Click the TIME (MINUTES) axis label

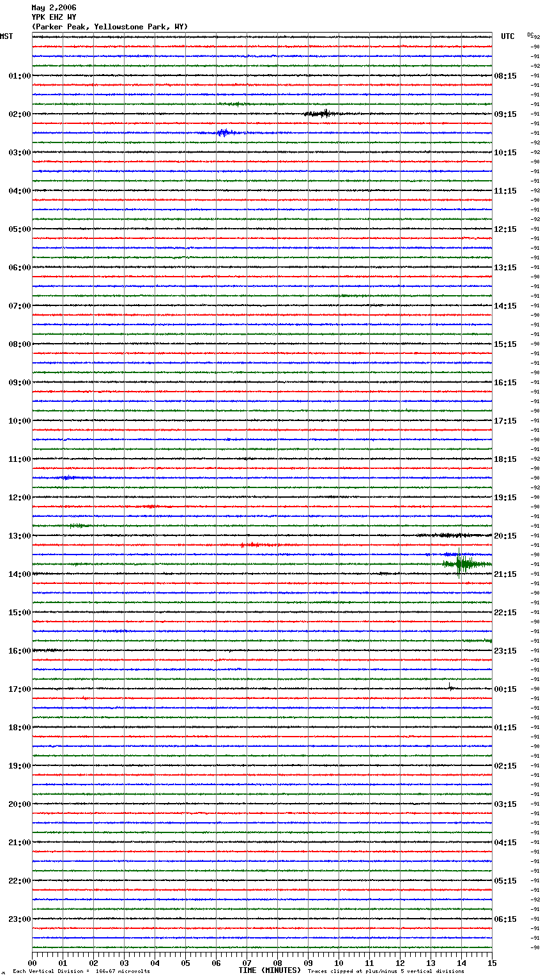click(270, 970)
